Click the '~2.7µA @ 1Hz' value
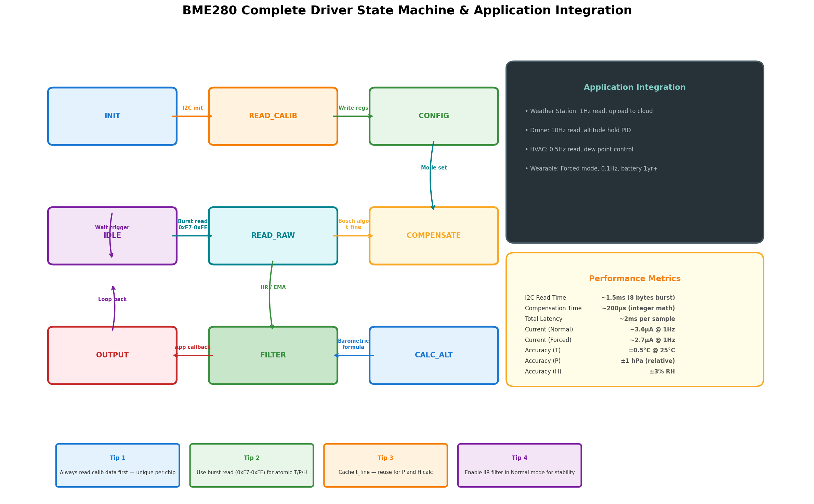 click(652, 340)
